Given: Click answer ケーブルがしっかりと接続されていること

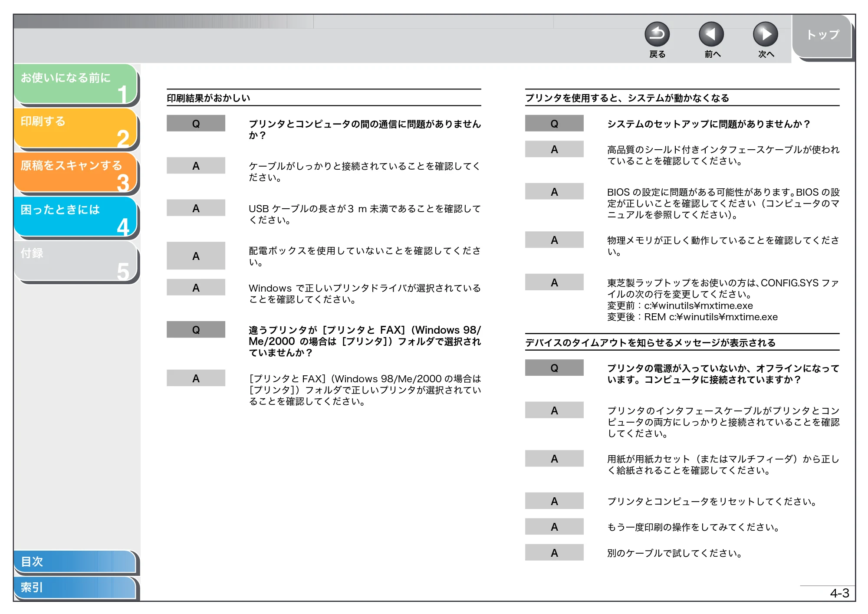Looking at the screenshot, I should pyautogui.click(x=365, y=172).
